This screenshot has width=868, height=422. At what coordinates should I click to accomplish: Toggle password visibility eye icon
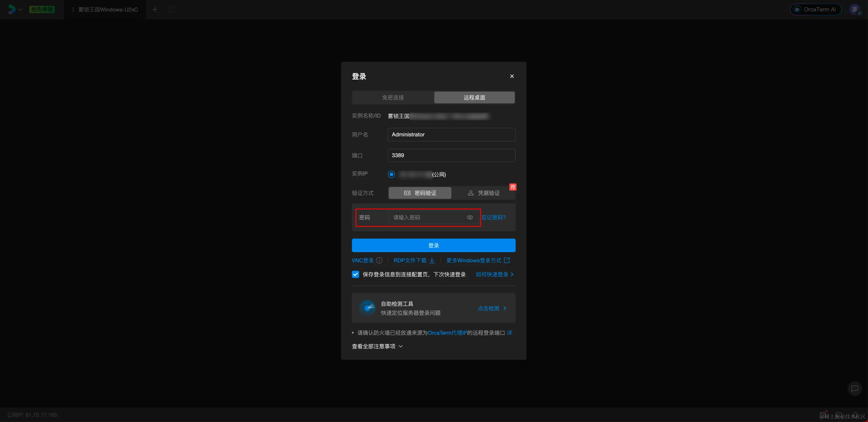(x=470, y=217)
